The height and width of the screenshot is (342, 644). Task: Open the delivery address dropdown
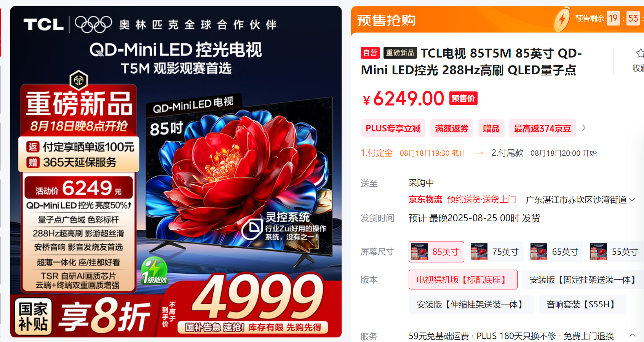(580, 200)
